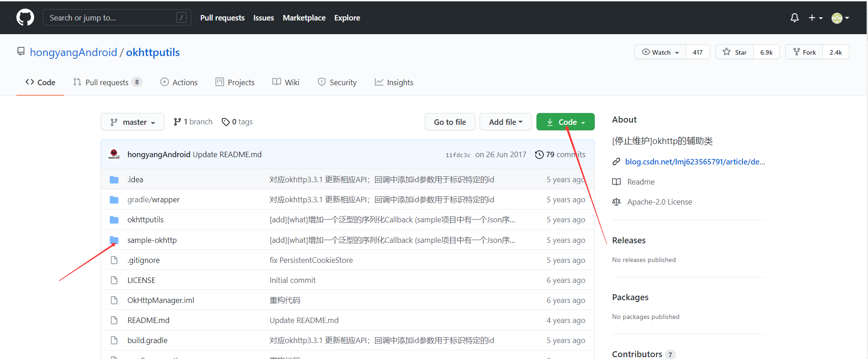This screenshot has height=359, width=868.
Task: Open the hongyangAndroid owner link
Action: (x=73, y=52)
